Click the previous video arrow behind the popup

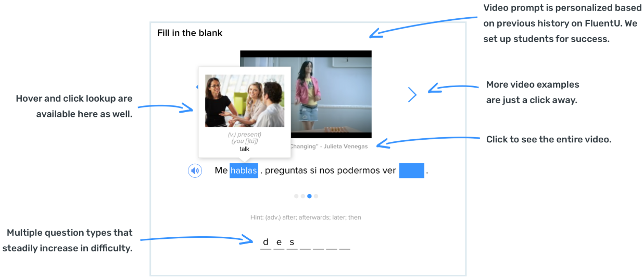click(x=197, y=88)
